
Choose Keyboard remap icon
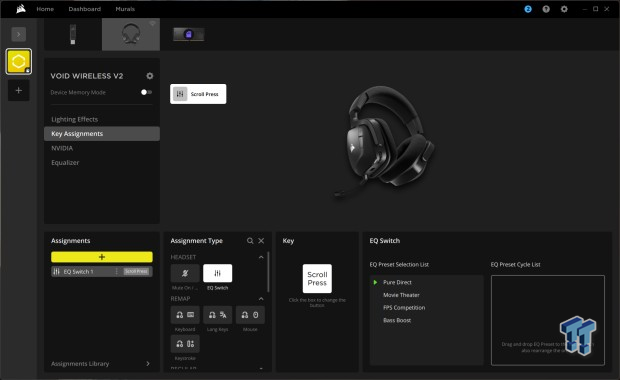click(185, 315)
